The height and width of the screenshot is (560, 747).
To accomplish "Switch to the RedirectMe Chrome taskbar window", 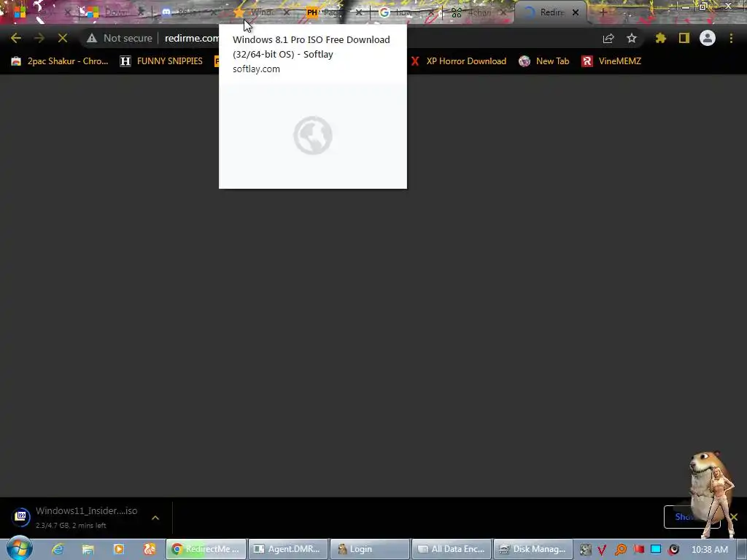I will [206, 549].
